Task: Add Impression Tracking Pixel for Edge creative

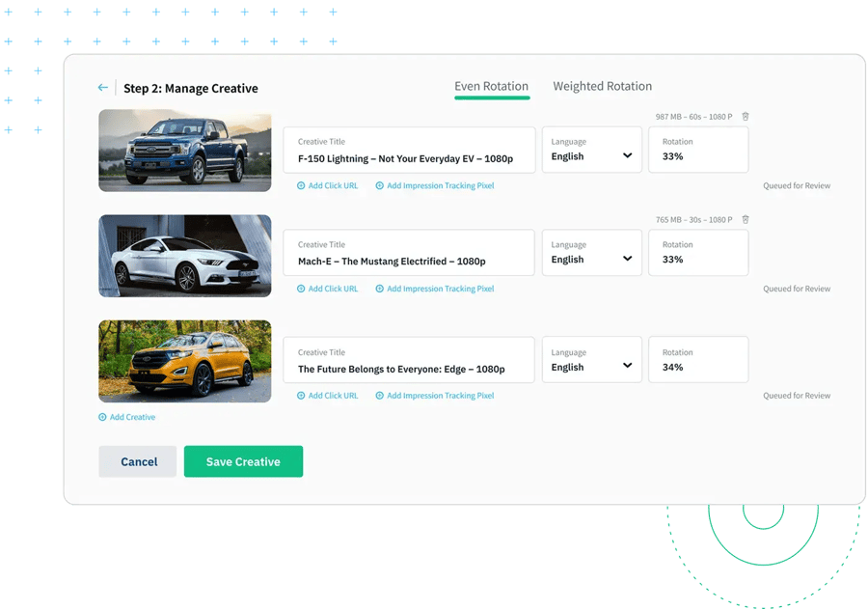Action: click(435, 396)
